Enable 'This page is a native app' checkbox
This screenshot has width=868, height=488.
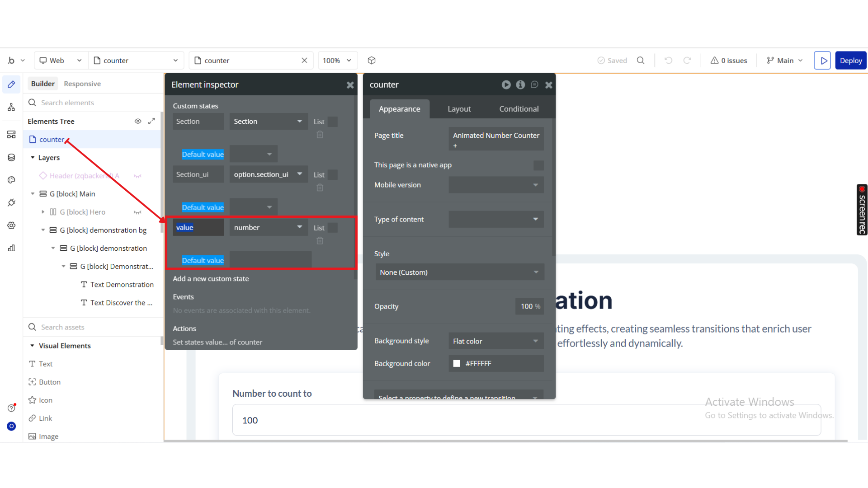538,165
